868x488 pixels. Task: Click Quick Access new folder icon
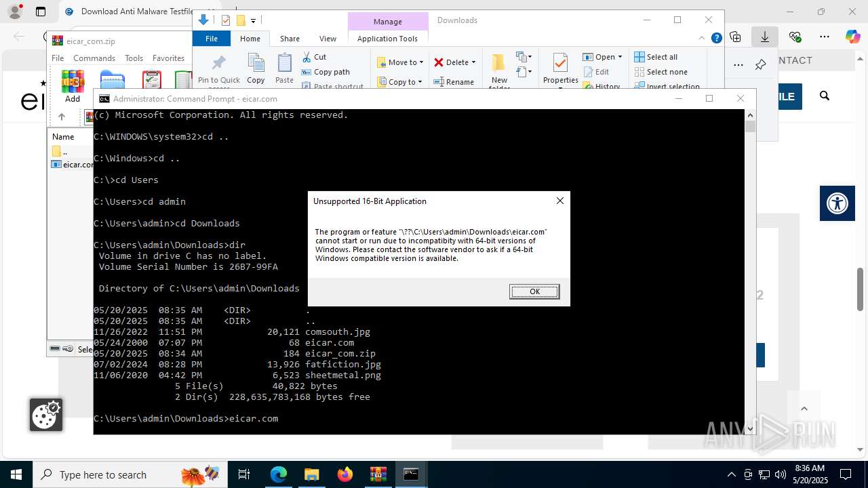pyautogui.click(x=239, y=20)
